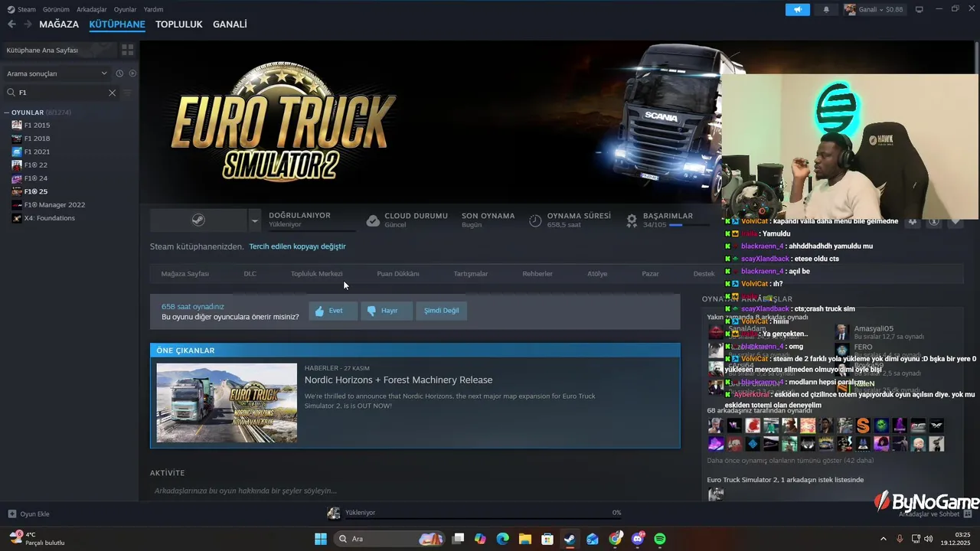Select X4: Foundations in the library

49,218
